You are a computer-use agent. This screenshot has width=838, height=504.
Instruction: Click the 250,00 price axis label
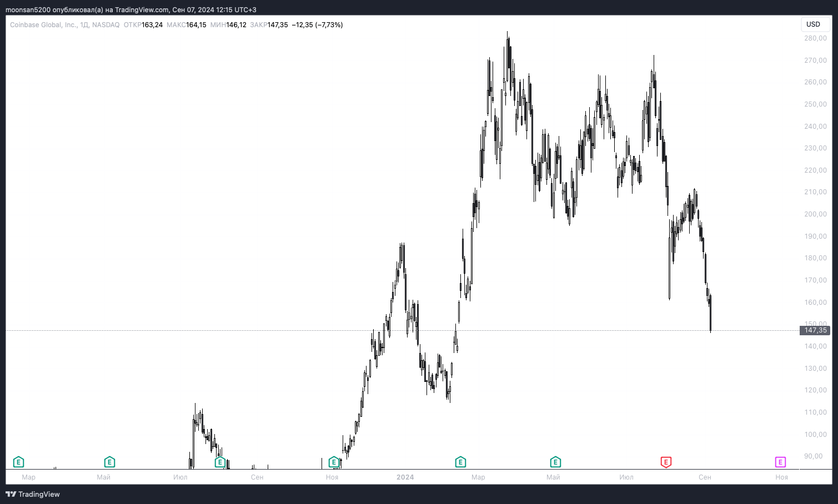815,104
